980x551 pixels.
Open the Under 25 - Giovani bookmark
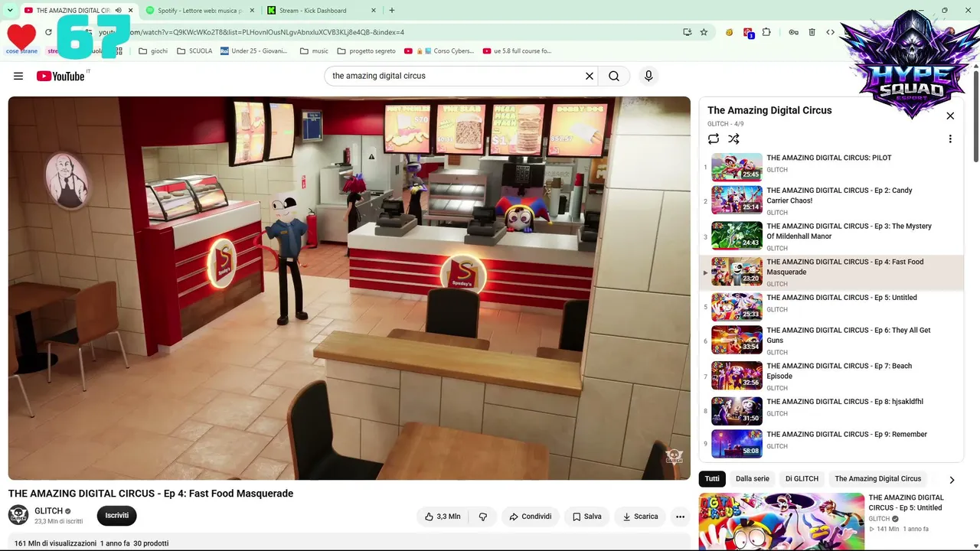(254, 51)
